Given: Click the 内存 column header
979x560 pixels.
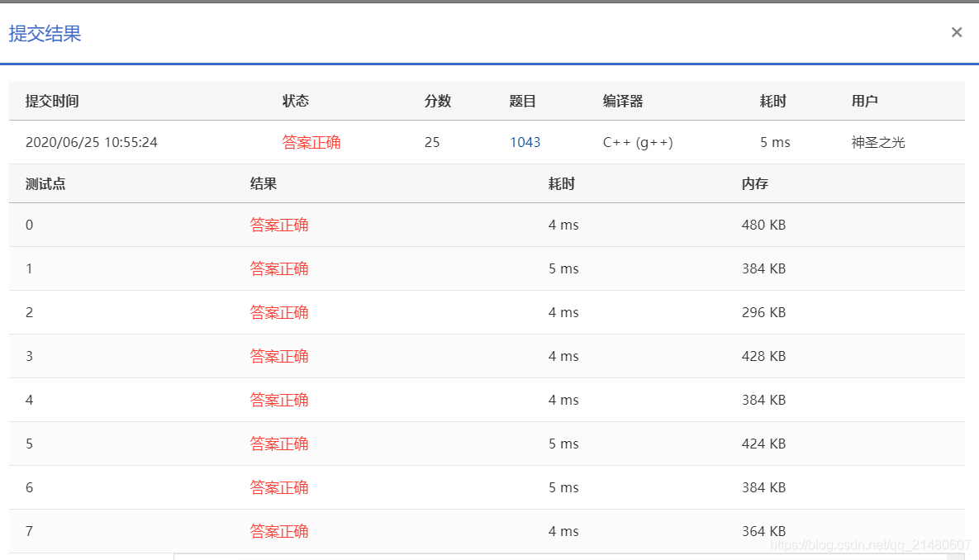Looking at the screenshot, I should pos(755,183).
